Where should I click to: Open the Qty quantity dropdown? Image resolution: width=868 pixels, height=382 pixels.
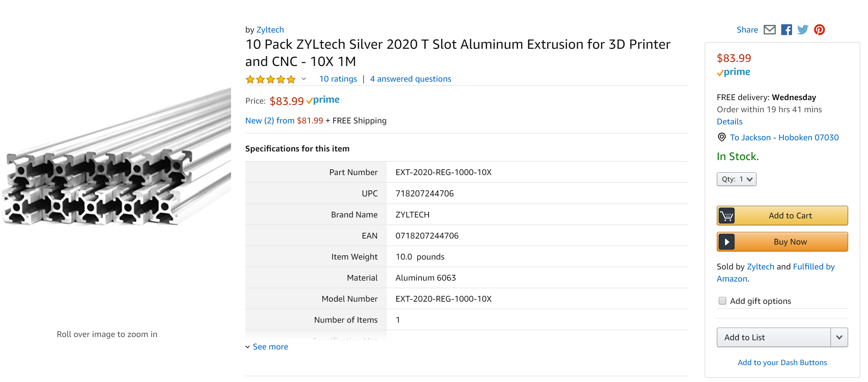pyautogui.click(x=736, y=179)
